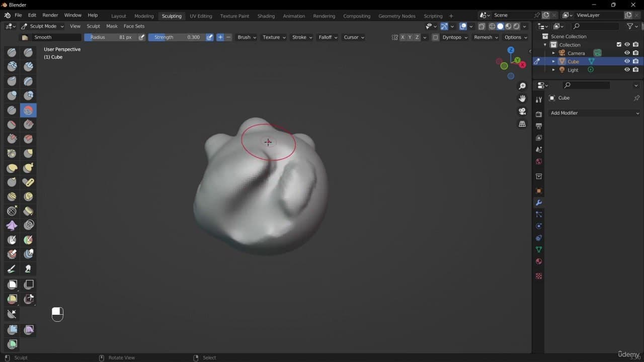
Task: Expand the Remesh options popover
Action: (486, 37)
